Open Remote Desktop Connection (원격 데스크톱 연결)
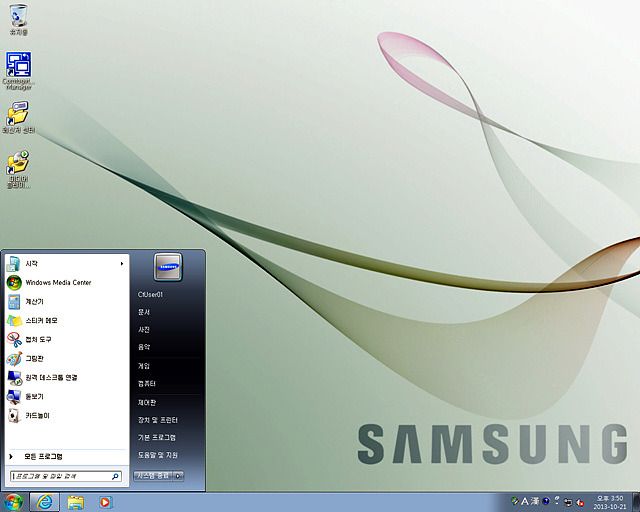 pos(67,377)
